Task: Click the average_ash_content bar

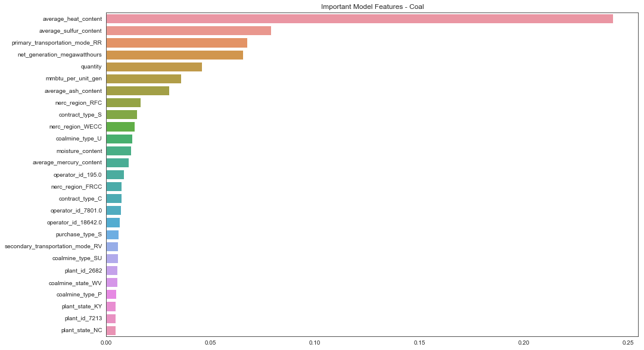Action: tap(138, 90)
